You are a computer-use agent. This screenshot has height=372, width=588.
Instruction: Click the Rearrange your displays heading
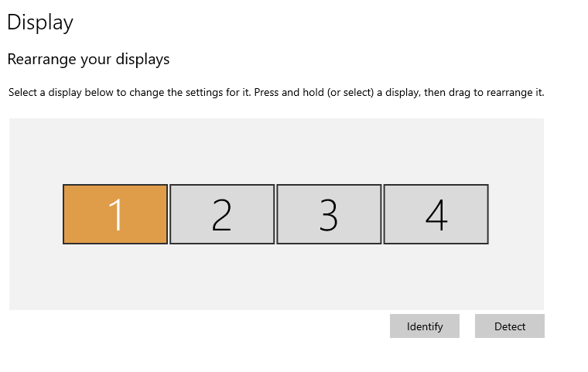tap(88, 60)
